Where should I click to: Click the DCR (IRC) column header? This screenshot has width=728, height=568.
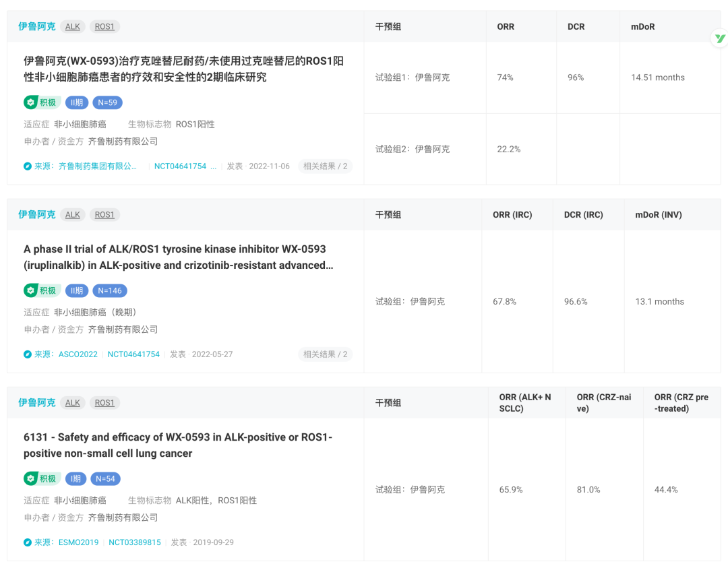pos(584,215)
